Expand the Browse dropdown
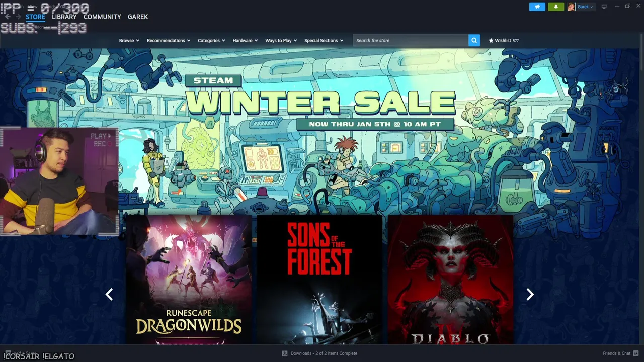Image resolution: width=644 pixels, height=362 pixels. (x=129, y=40)
